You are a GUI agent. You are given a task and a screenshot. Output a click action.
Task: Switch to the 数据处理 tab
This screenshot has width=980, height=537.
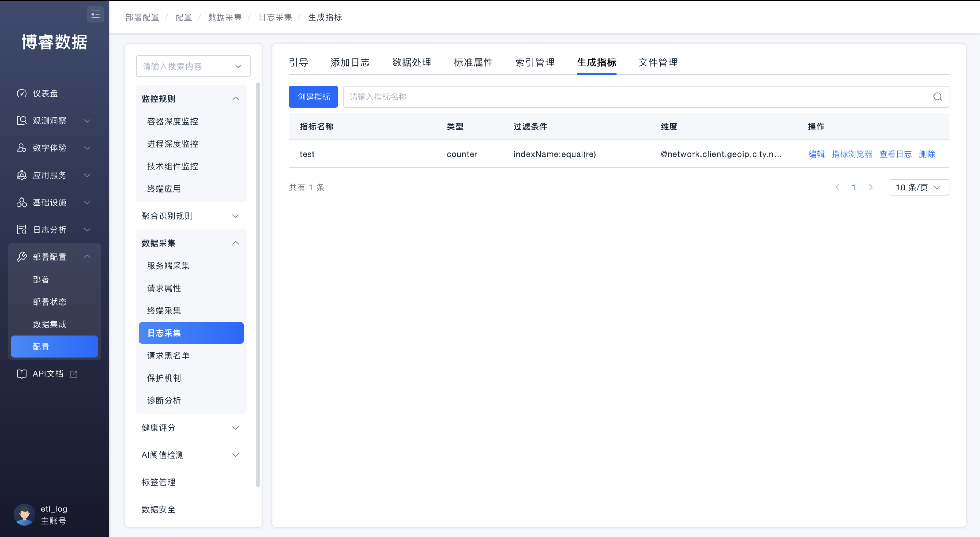(x=411, y=62)
